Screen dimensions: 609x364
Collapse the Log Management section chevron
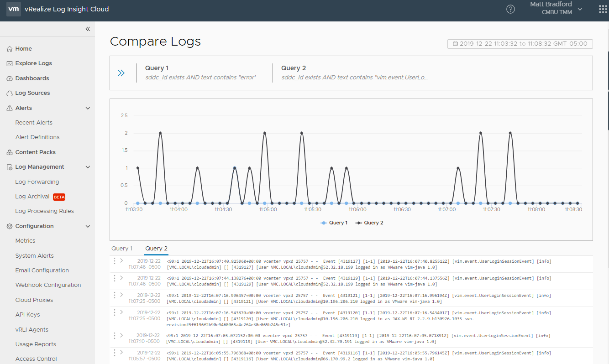point(88,167)
